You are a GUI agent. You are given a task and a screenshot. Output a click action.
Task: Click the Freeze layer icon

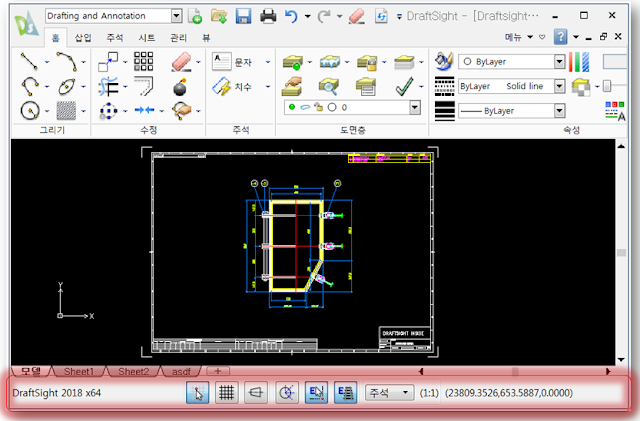coord(330,62)
